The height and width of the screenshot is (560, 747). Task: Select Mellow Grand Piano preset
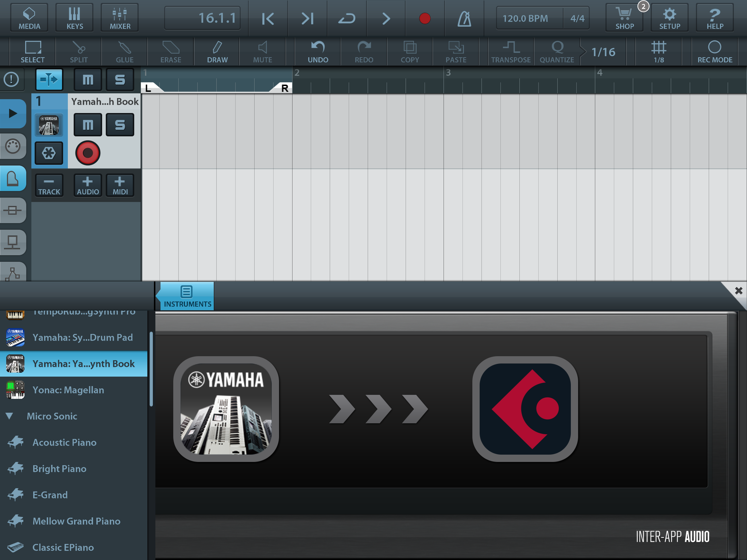pyautogui.click(x=74, y=521)
